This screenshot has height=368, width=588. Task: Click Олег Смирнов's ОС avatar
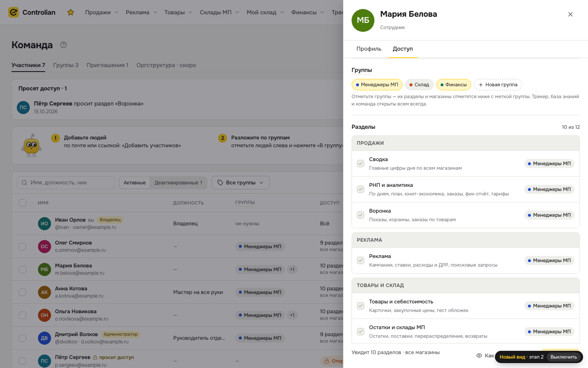pos(45,247)
